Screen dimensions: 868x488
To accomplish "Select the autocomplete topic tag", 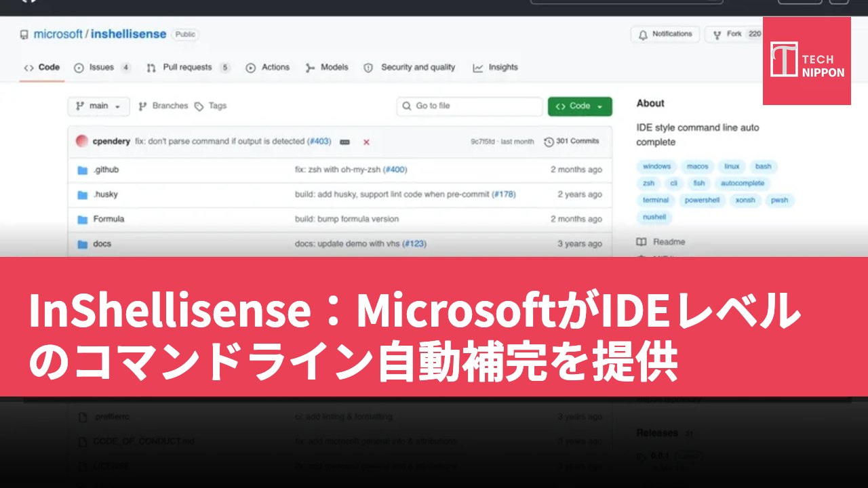I will coord(743,184).
